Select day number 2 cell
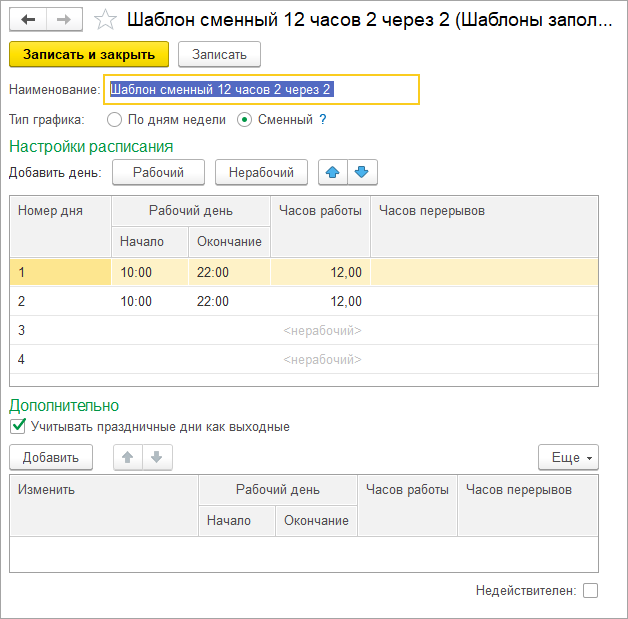Screen dimensions: 628x619 [60, 301]
